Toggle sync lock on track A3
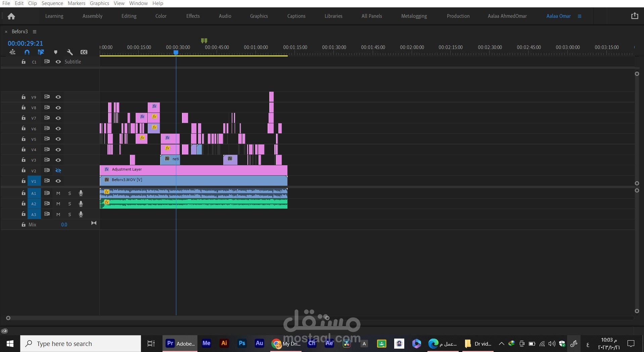 point(47,214)
